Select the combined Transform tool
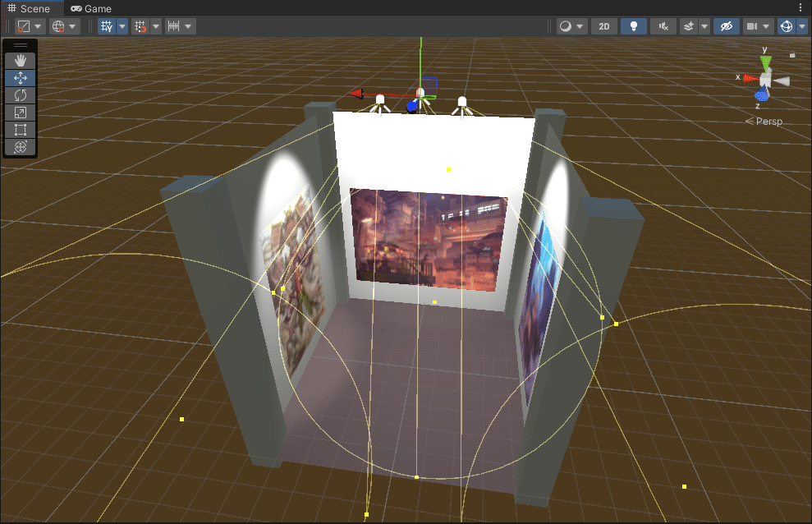812x524 pixels. [21, 146]
